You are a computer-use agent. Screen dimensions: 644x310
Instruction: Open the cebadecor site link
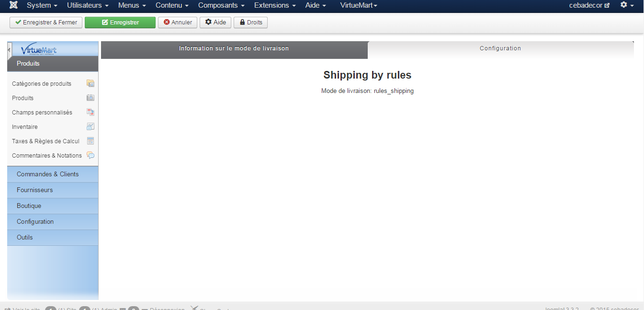click(589, 5)
